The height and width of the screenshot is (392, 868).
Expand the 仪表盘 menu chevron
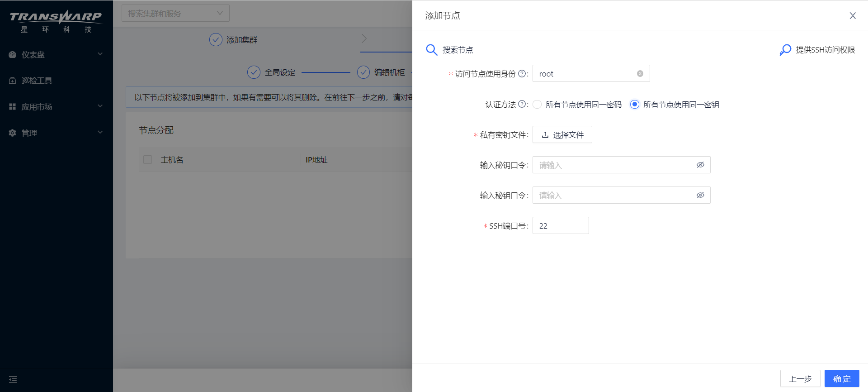pyautogui.click(x=100, y=54)
